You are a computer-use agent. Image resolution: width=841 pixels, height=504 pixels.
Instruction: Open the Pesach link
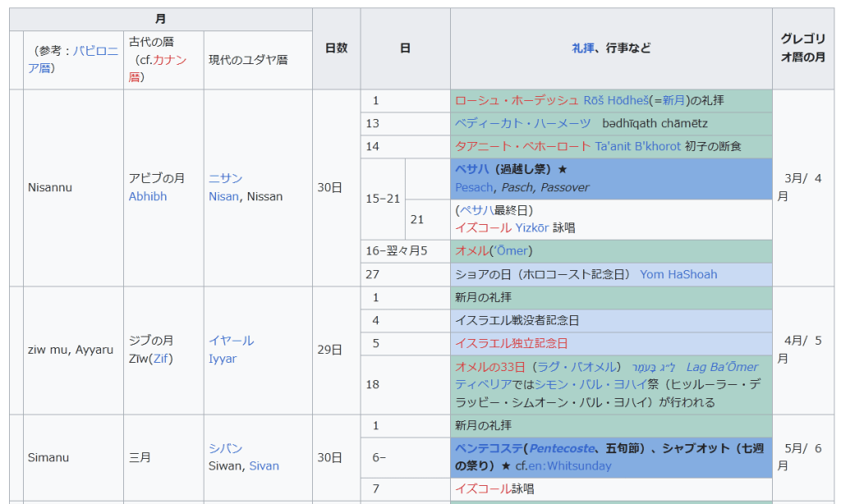pyautogui.click(x=475, y=188)
